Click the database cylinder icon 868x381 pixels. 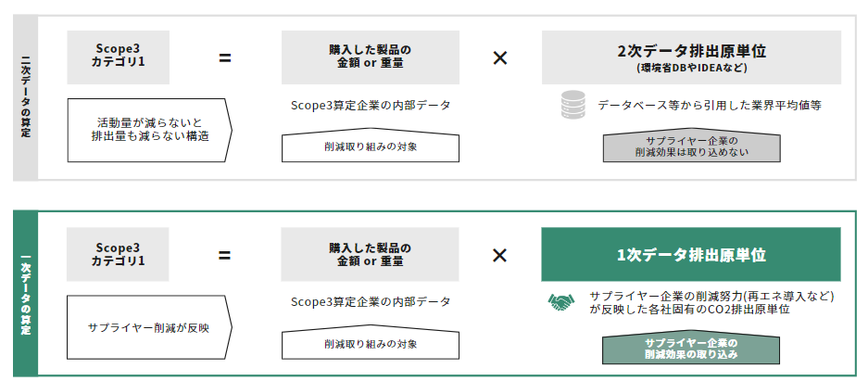pyautogui.click(x=572, y=106)
